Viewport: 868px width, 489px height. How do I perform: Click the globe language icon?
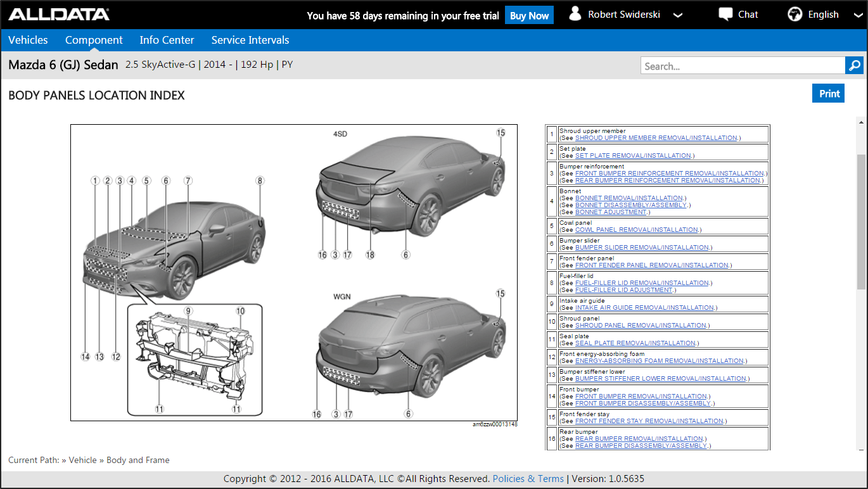click(795, 15)
